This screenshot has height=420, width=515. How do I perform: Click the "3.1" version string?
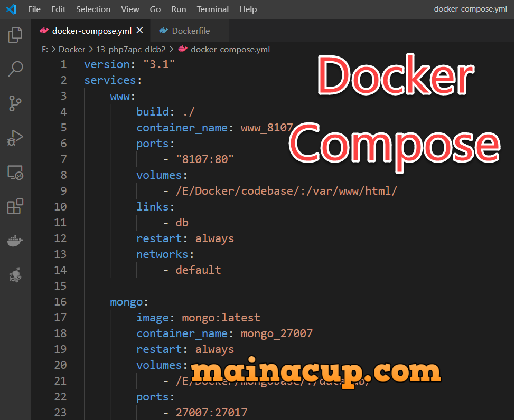159,64
